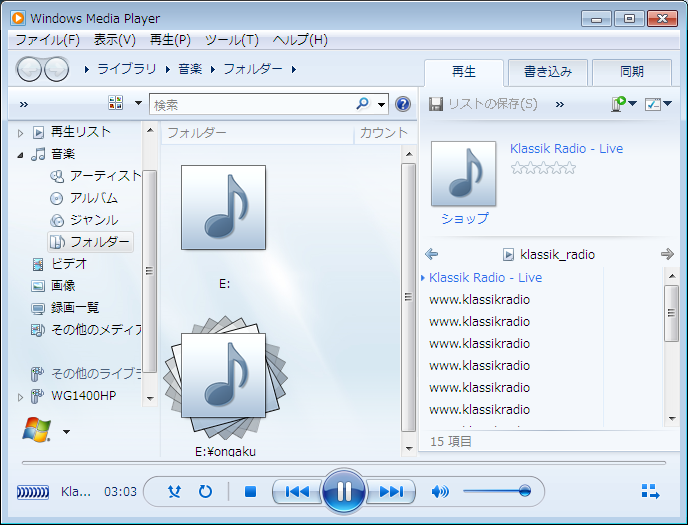The width and height of the screenshot is (688, 525).
Task: Click the save list floppy disk icon
Action: click(435, 104)
